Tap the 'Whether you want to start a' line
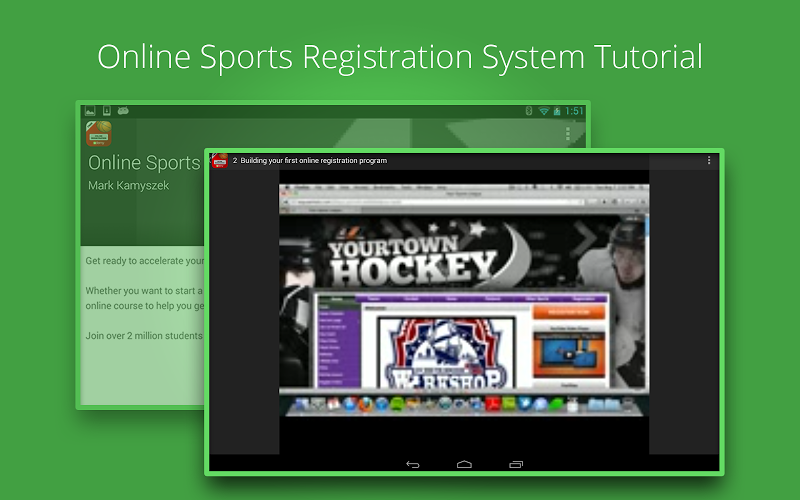This screenshot has width=800, height=500. tap(144, 291)
